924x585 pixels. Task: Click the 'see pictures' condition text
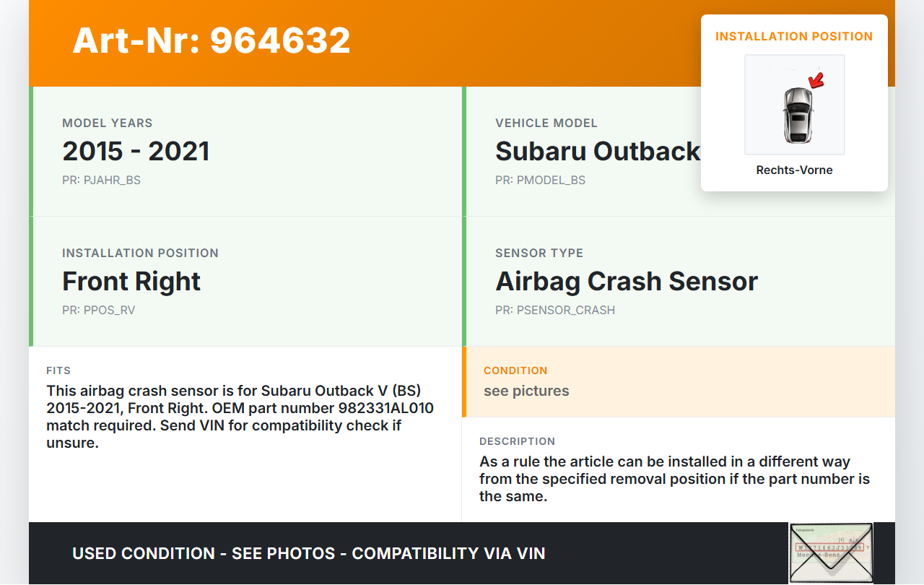coord(526,391)
